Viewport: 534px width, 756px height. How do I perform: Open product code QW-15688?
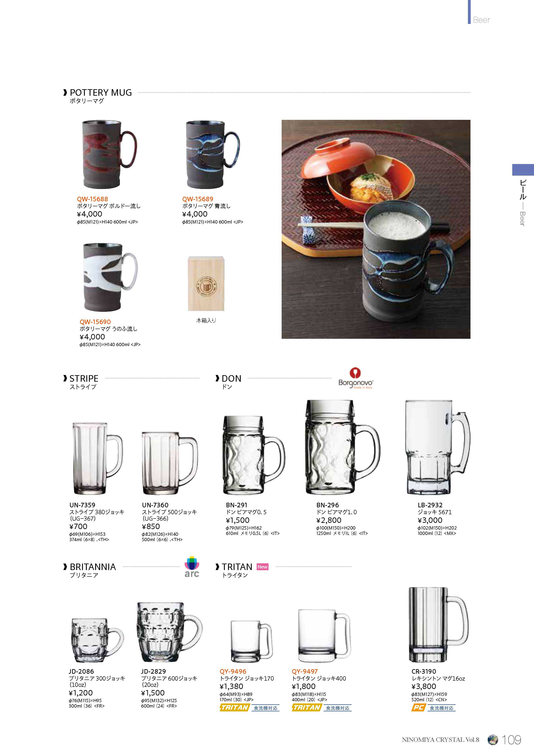92,199
